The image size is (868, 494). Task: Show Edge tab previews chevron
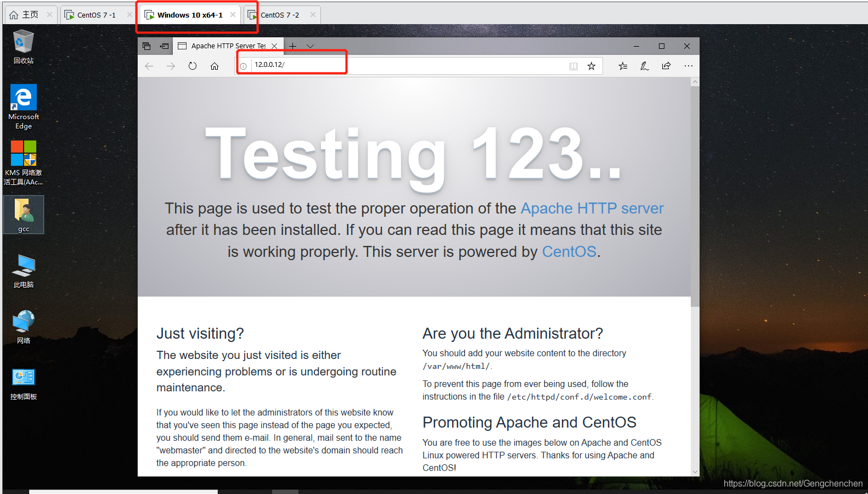tap(310, 46)
